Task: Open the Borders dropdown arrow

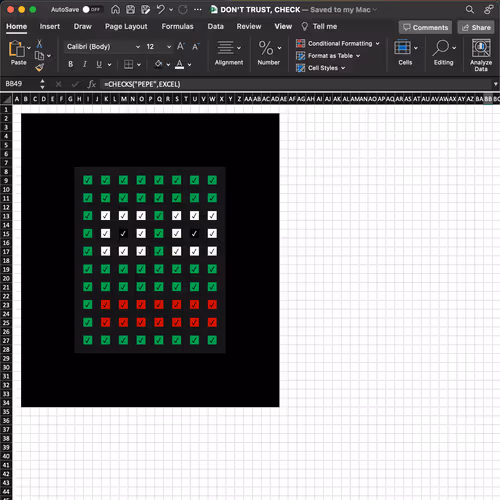Action: (139, 65)
